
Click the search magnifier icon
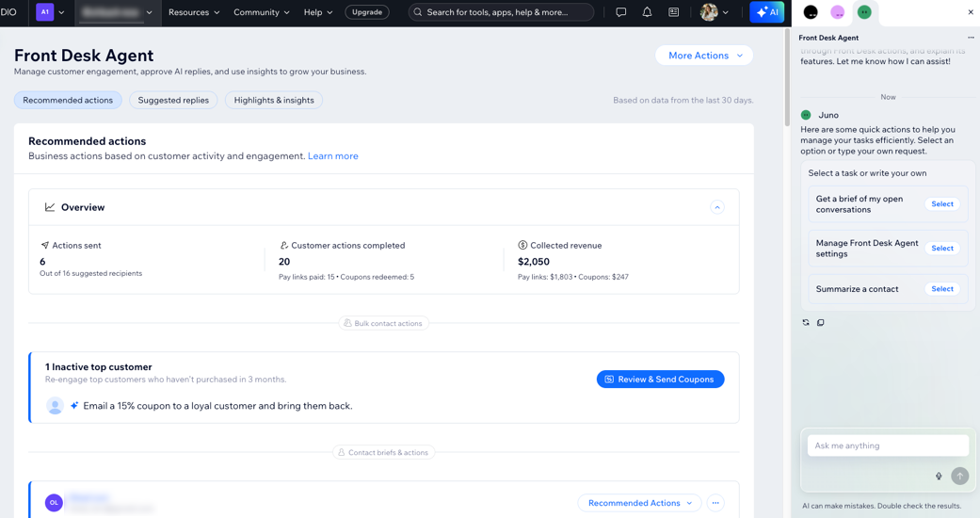click(417, 12)
